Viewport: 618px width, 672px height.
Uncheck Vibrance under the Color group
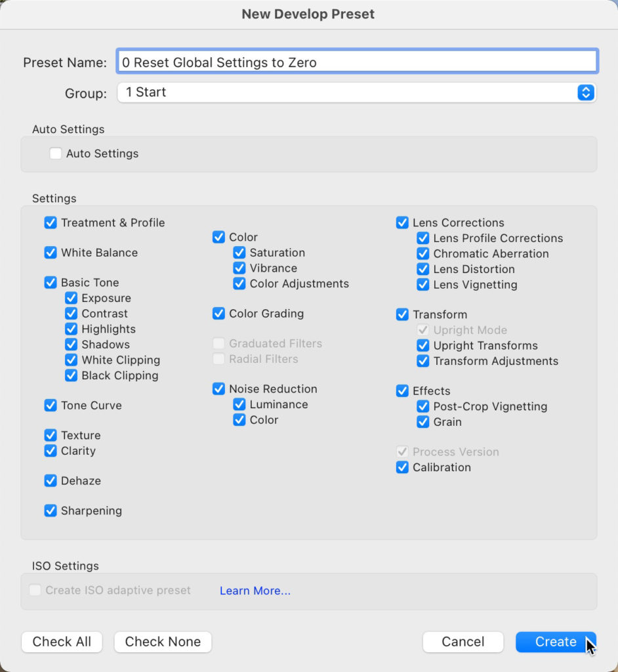pos(239,268)
